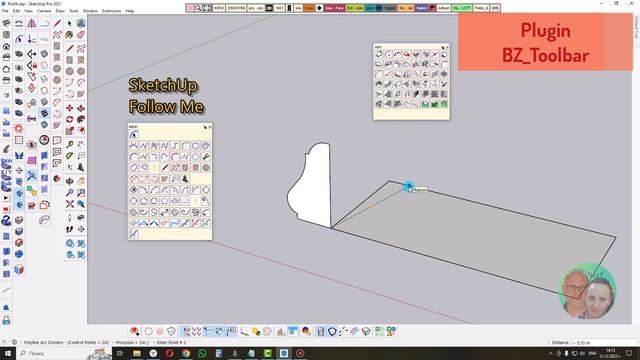Viewport: 640px width, 360px height.
Task: Click the bright green button in top toolbar
Action: (462, 8)
